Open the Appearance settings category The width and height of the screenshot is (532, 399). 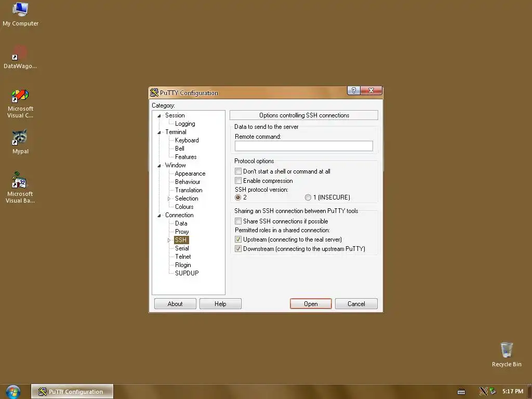(190, 174)
